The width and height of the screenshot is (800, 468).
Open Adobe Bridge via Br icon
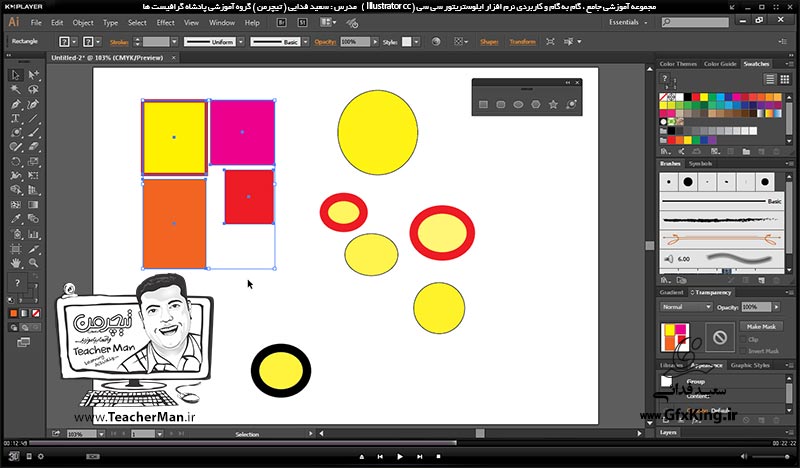[x=281, y=22]
